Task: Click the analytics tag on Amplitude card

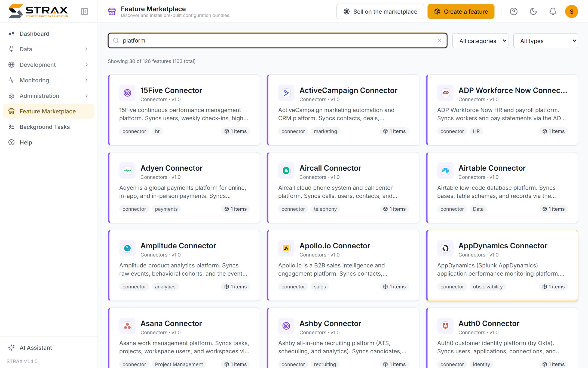Action: (165, 286)
